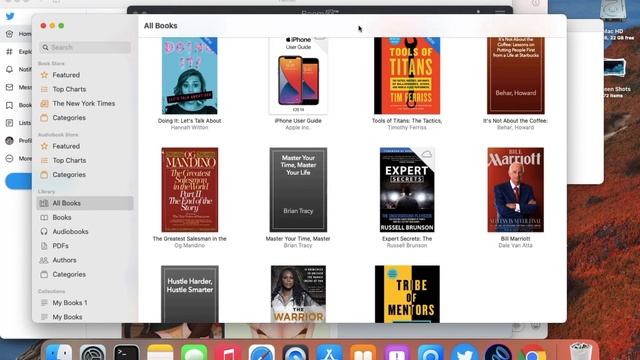Click the Twitter bird logo in Twitter window

click(x=10, y=16)
